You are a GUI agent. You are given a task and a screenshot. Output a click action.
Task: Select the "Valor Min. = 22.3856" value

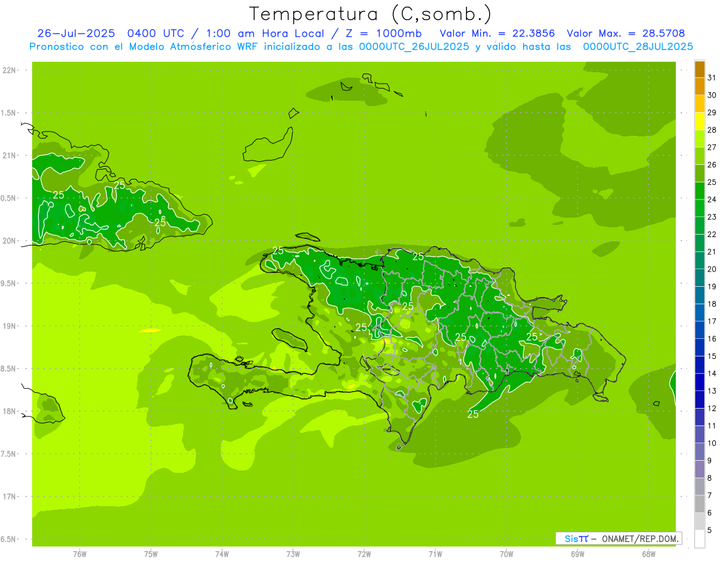497,33
